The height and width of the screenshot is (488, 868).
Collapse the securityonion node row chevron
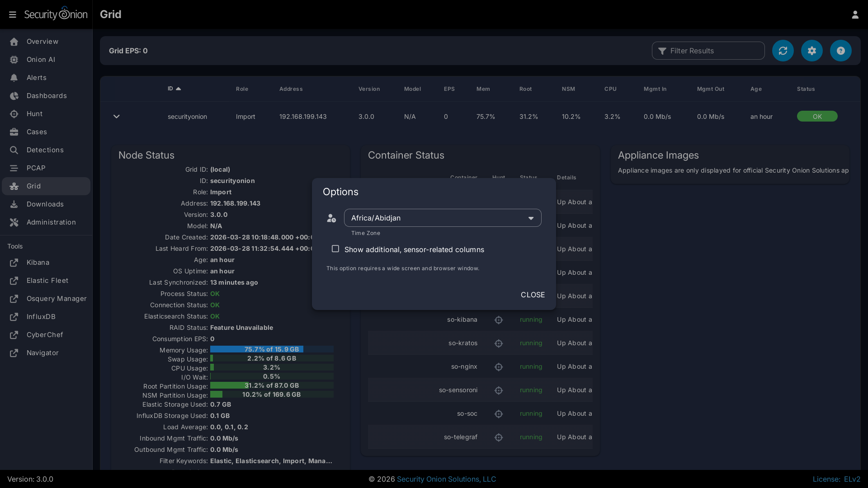[x=116, y=117]
